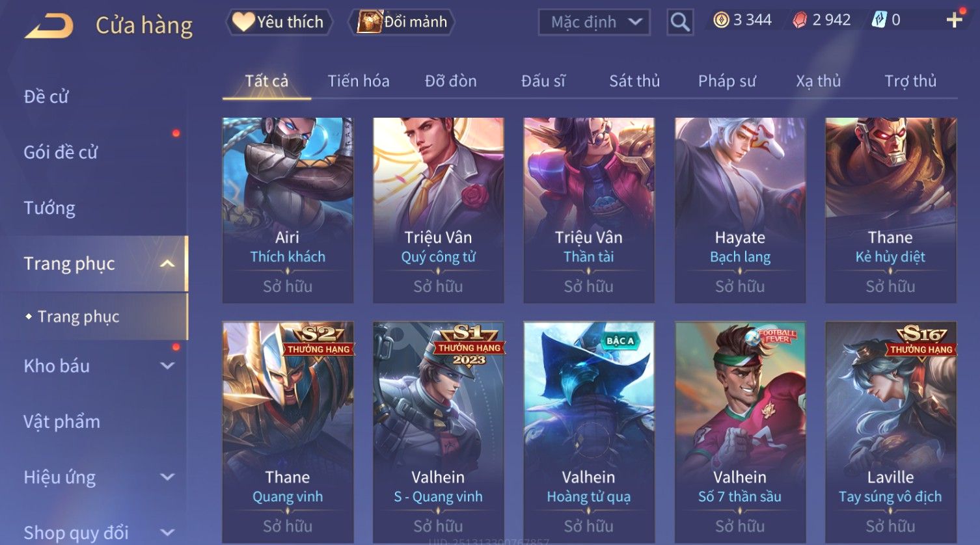Open Laville Tay súng vô địch skin
Viewport: 980px width, 545px height.
point(891,432)
